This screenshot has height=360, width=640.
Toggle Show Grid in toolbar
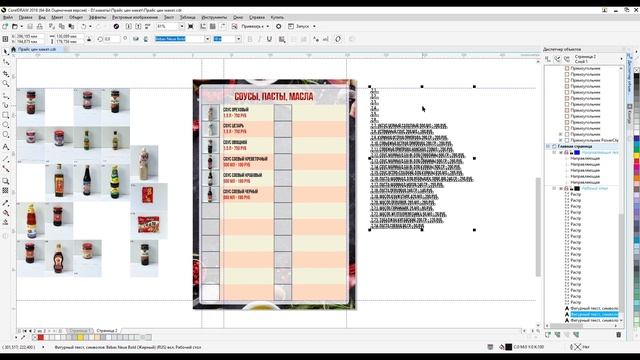tap(213, 26)
